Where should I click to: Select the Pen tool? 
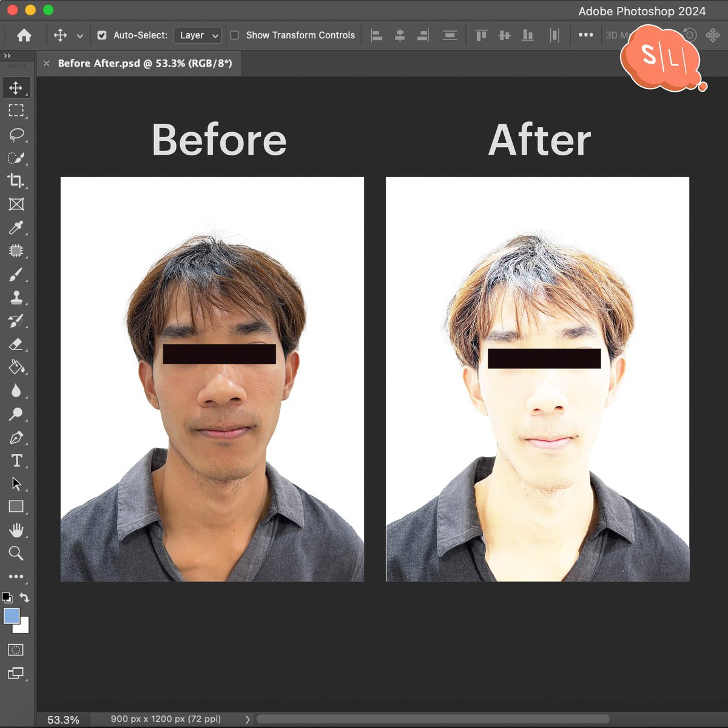coord(16,437)
